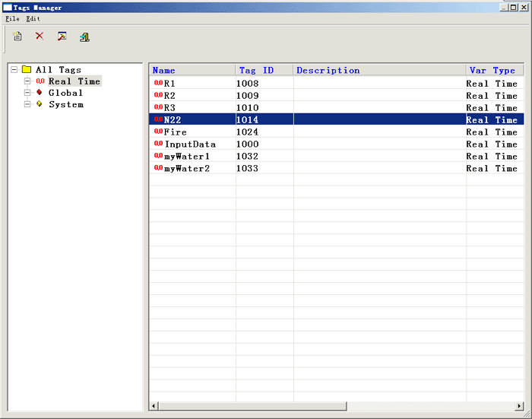This screenshot has width=532, height=419.
Task: Click the edit tag properties toolbar icon
Action: pyautogui.click(x=62, y=36)
